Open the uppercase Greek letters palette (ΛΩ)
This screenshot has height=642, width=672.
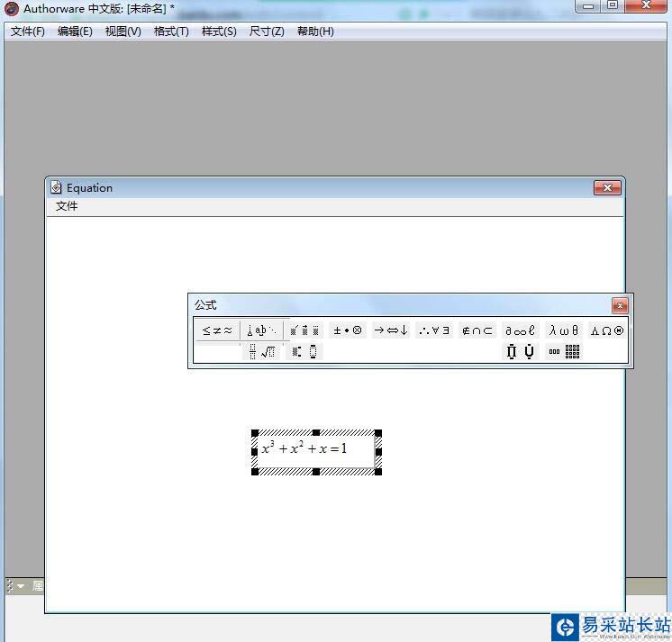coord(607,330)
